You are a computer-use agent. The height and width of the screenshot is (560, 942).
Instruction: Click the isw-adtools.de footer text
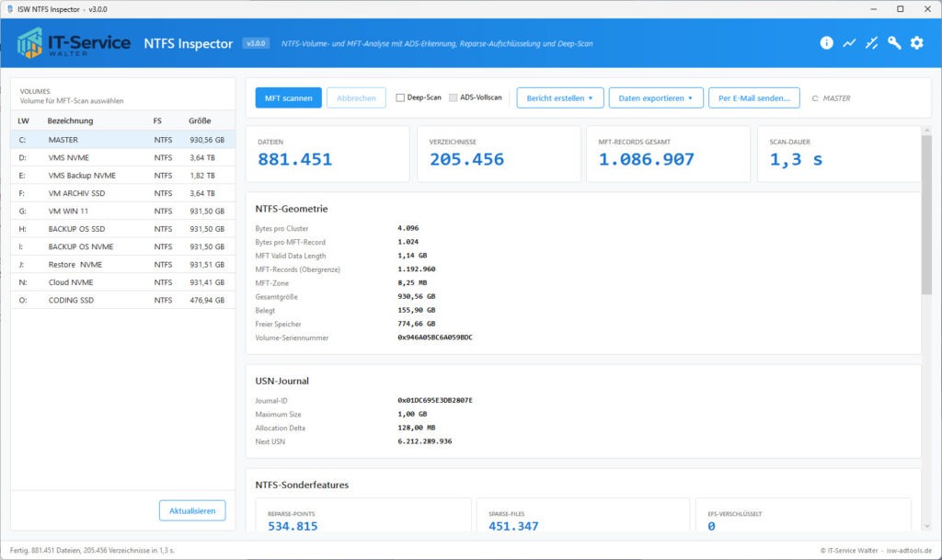[909, 551]
